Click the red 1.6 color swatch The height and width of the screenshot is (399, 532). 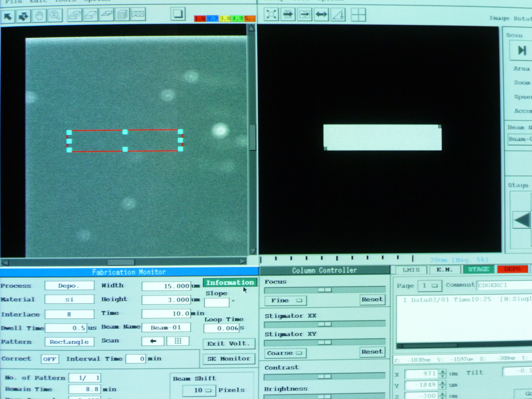200,18
